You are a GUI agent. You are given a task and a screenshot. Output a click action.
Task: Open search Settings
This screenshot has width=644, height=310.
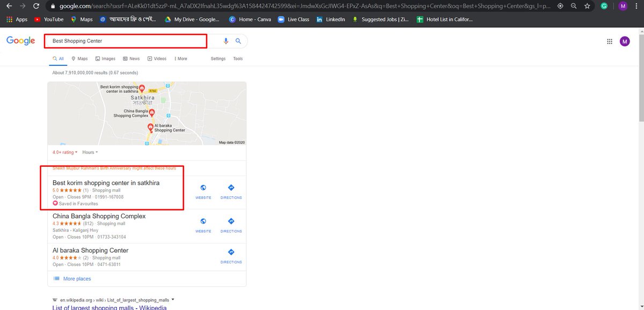[x=218, y=58]
